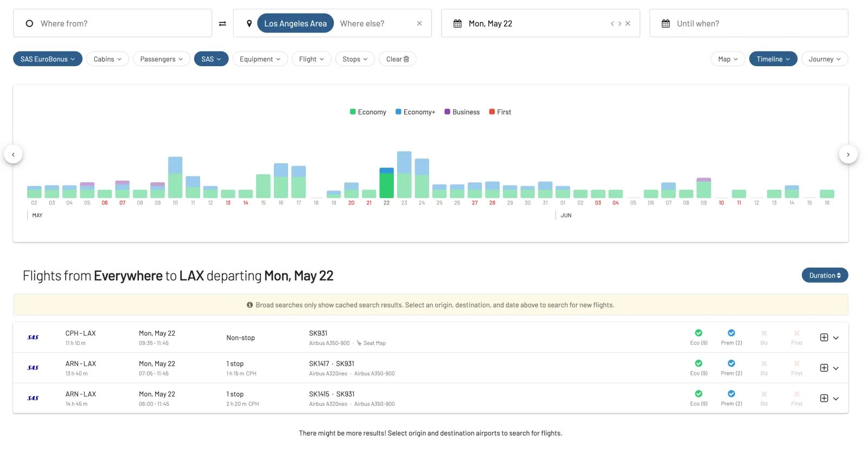The height and width of the screenshot is (472, 868).
Task: Click Eco (9) checkmark for SK1415 flight
Action: pos(699,394)
